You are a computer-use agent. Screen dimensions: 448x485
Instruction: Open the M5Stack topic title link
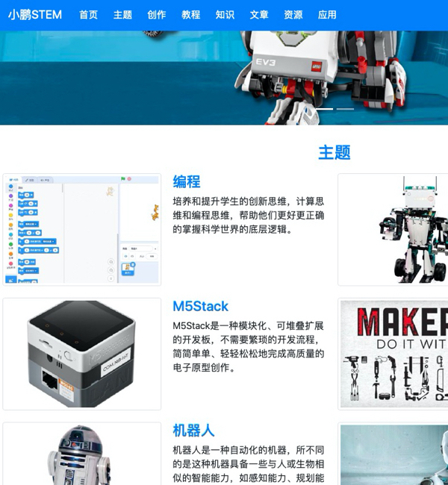(200, 306)
